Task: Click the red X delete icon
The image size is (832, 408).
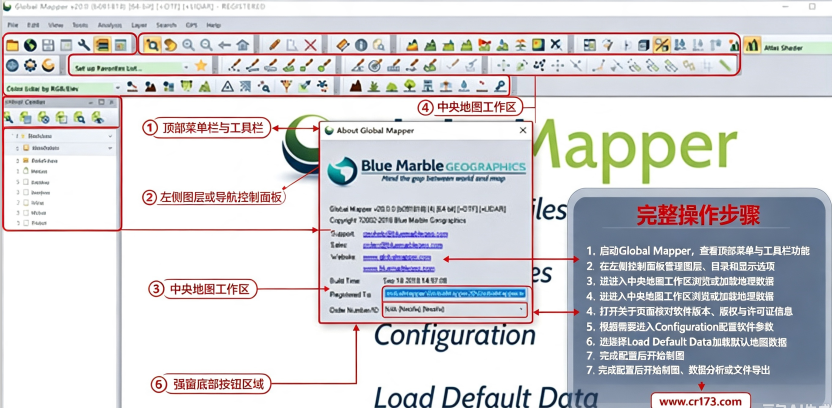Action: pos(310,45)
